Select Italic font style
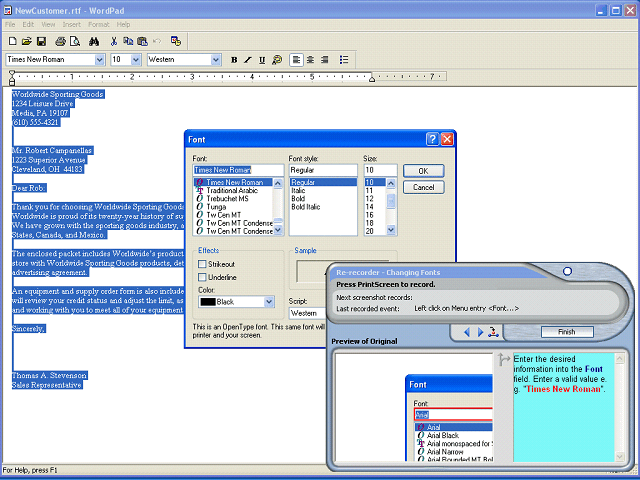This screenshot has width=640, height=480. click(x=298, y=191)
